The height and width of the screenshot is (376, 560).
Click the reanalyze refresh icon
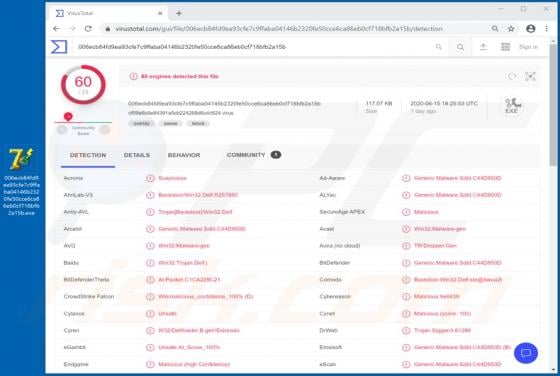pos(512,76)
